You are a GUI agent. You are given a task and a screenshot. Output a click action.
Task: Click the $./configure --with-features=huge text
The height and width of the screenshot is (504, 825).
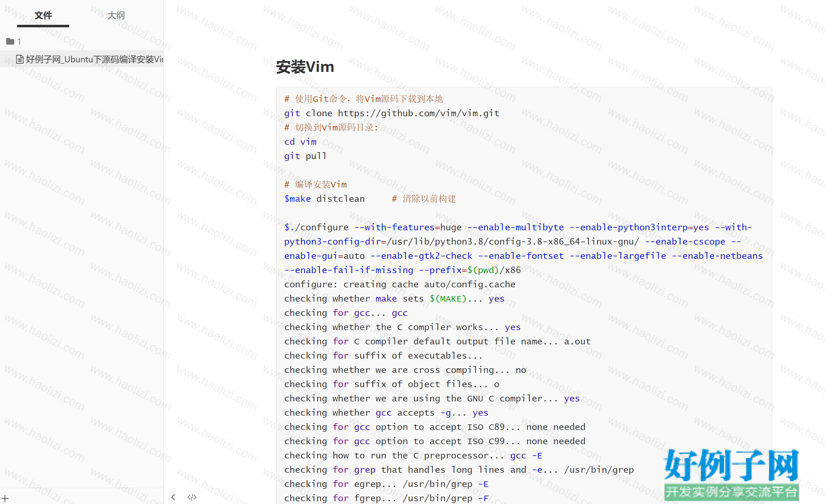[x=373, y=227]
